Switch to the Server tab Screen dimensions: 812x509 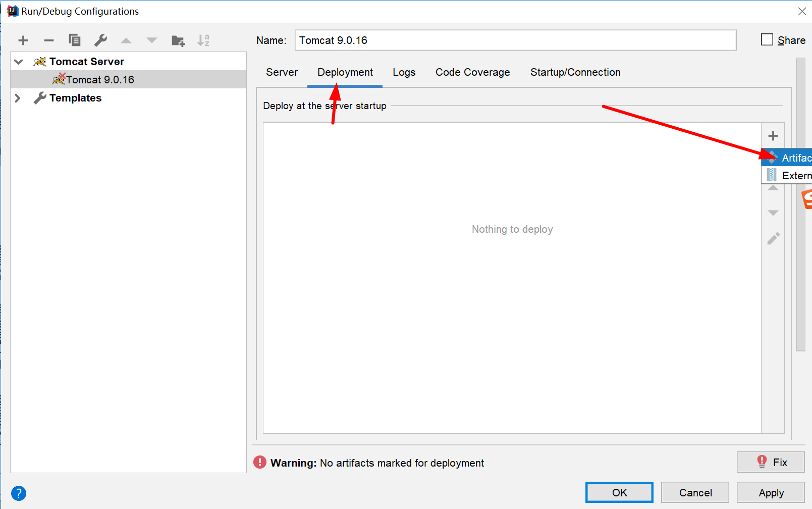point(282,72)
